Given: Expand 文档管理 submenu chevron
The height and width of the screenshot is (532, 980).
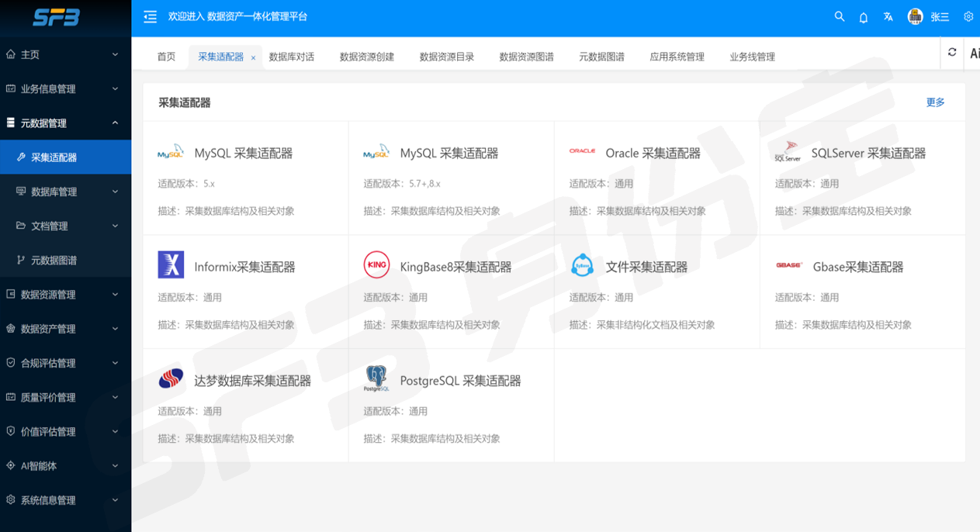Looking at the screenshot, I should pyautogui.click(x=115, y=226).
